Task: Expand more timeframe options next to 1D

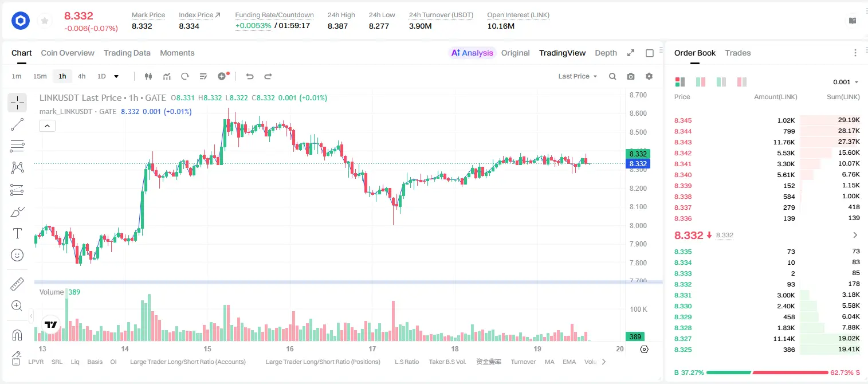Action: (116, 76)
